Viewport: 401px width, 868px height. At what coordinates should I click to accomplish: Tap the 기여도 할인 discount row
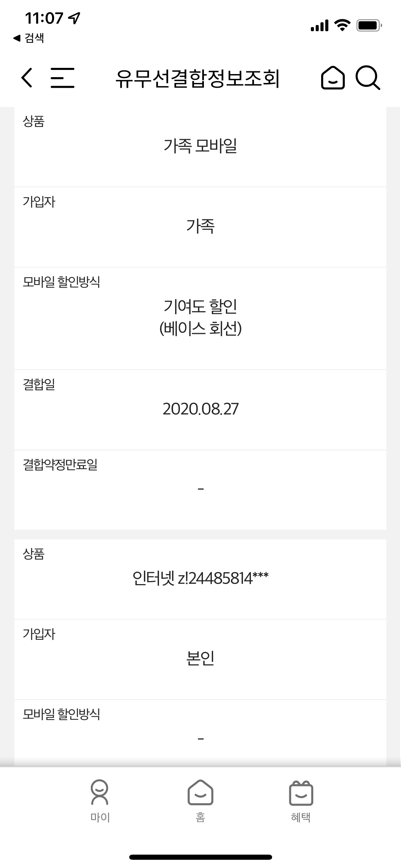(200, 317)
